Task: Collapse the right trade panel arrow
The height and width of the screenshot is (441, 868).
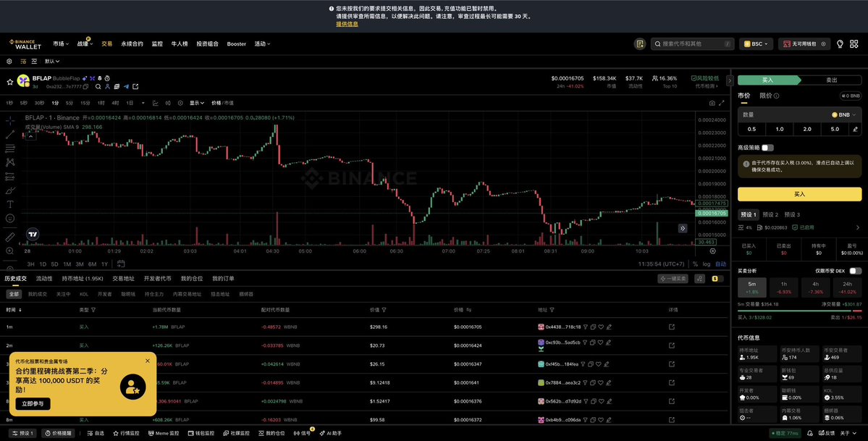Action: (730, 80)
